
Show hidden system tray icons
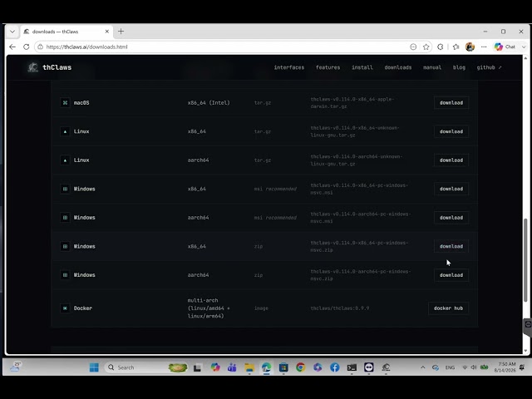point(423,367)
